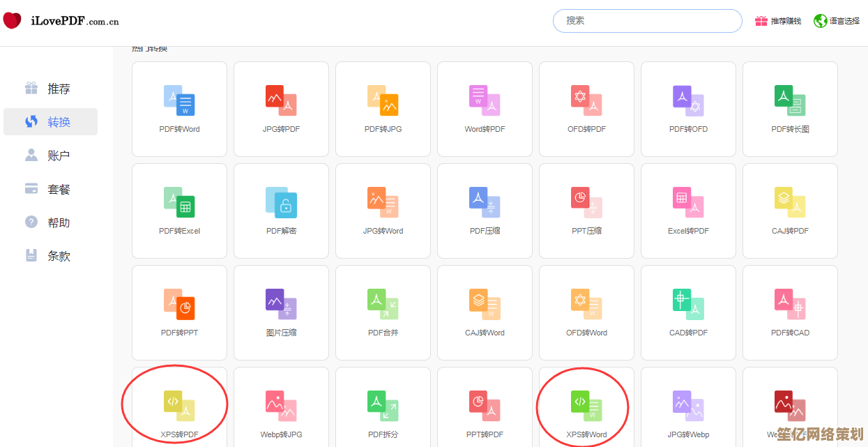Choose the PDF压缩 compression tool
The width and height of the screenshot is (868, 447).
(x=485, y=211)
